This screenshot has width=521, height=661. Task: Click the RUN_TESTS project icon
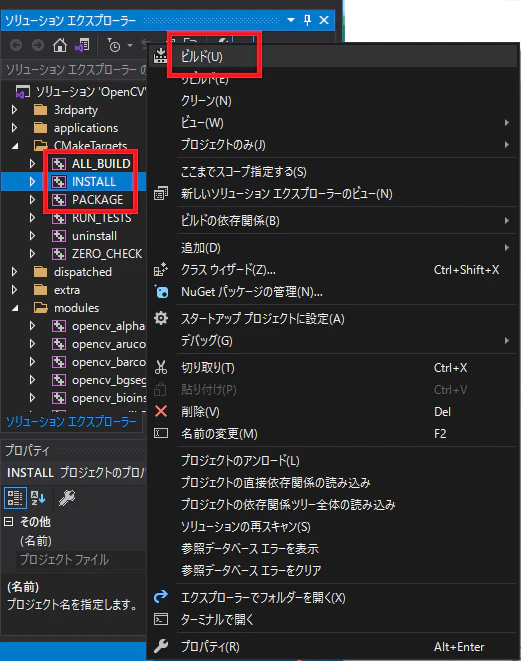coord(59,218)
